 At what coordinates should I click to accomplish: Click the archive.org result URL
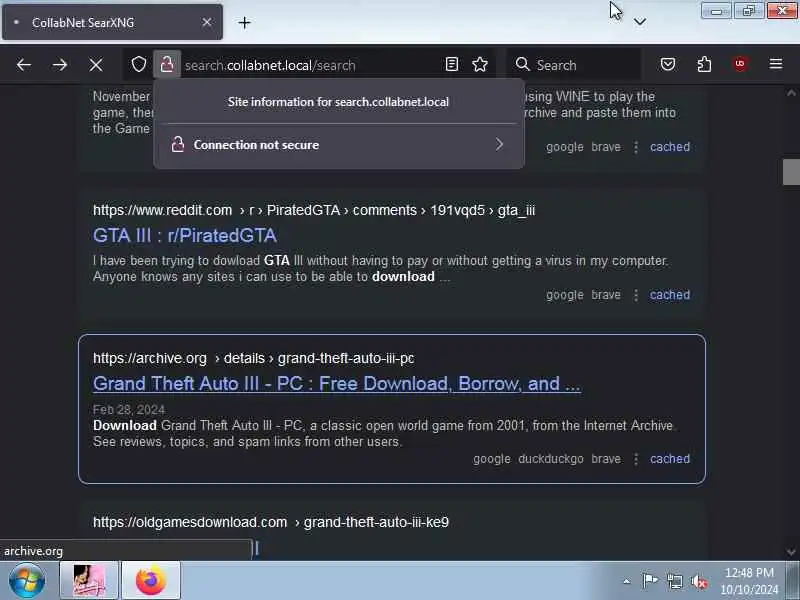tap(254, 358)
